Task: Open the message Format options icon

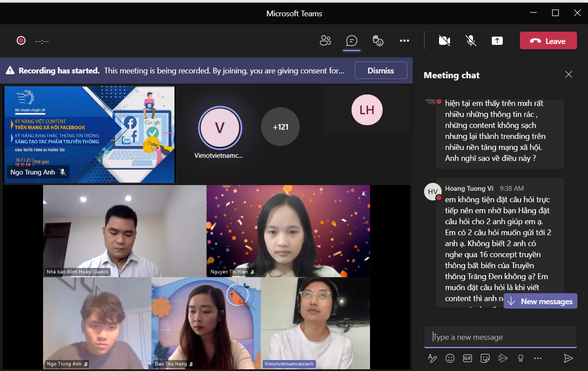Action: tap(432, 358)
